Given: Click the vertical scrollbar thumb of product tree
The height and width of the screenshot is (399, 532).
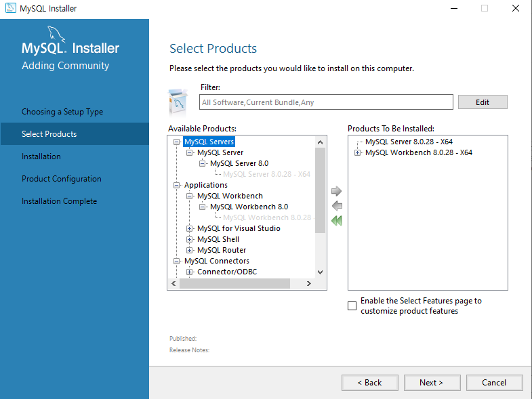Looking at the screenshot, I should pyautogui.click(x=320, y=190).
